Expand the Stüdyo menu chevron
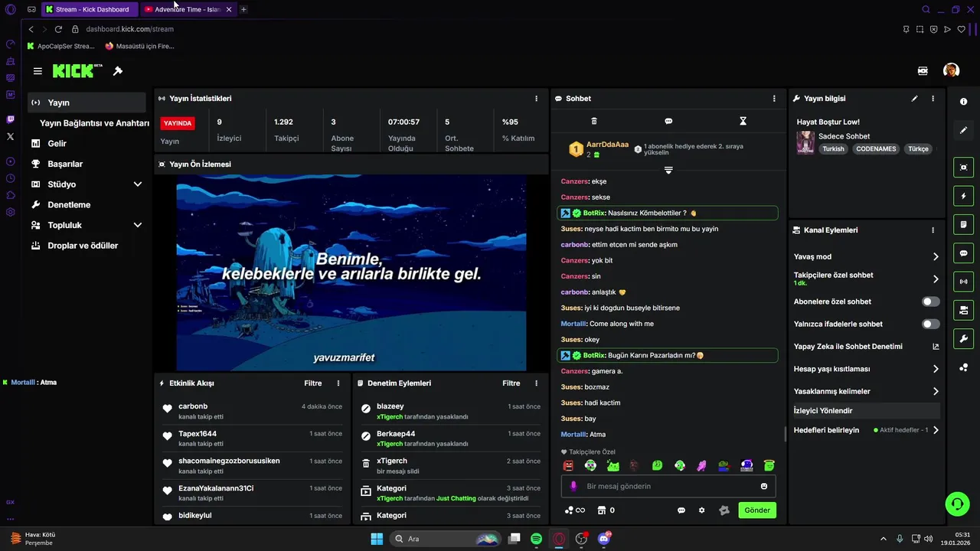 tap(138, 184)
